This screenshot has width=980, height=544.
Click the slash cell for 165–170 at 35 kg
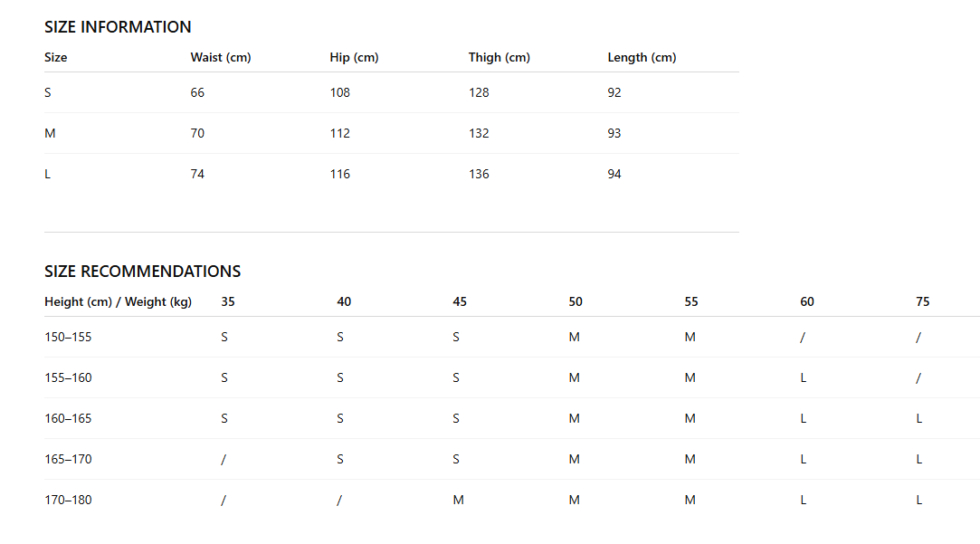pos(224,460)
